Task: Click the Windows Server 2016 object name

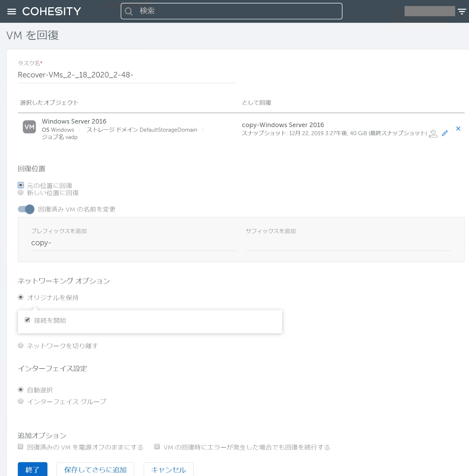Action: [74, 121]
